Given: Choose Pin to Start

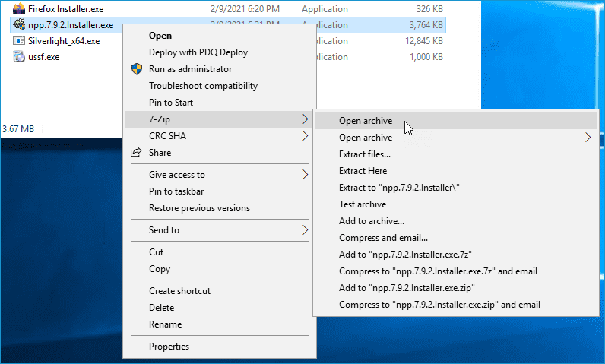Looking at the screenshot, I should point(171,103).
